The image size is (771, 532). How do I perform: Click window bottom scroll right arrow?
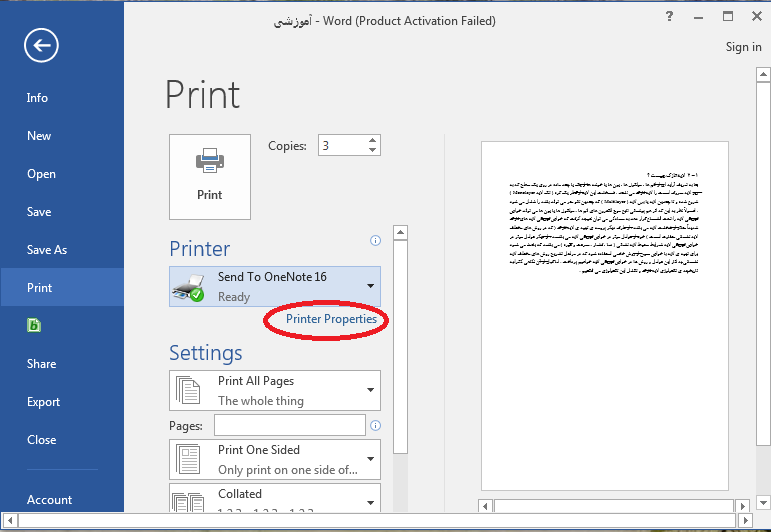[745, 520]
